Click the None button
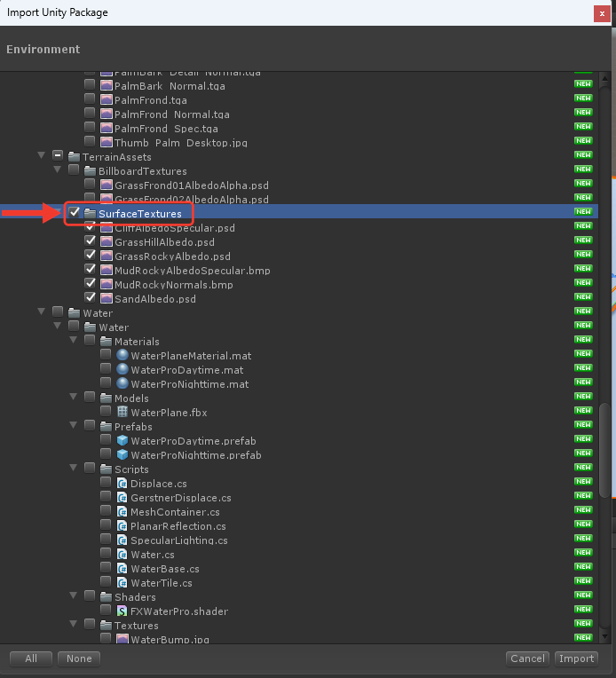Viewport: 616px width, 678px height. [x=79, y=658]
